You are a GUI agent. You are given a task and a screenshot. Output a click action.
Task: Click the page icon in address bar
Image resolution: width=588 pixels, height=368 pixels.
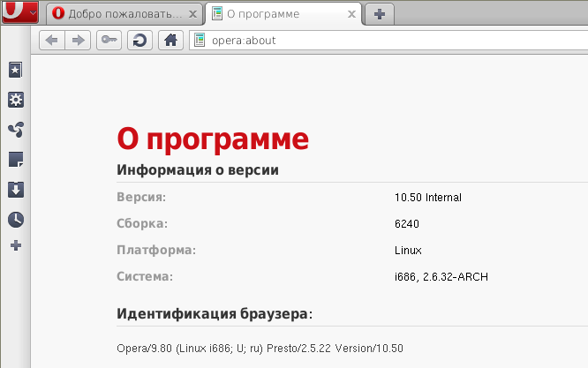pyautogui.click(x=200, y=40)
